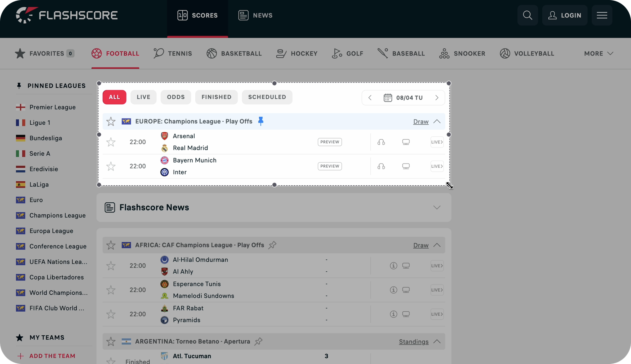Open the calendar date picker
The image size is (631, 364).
point(387,97)
